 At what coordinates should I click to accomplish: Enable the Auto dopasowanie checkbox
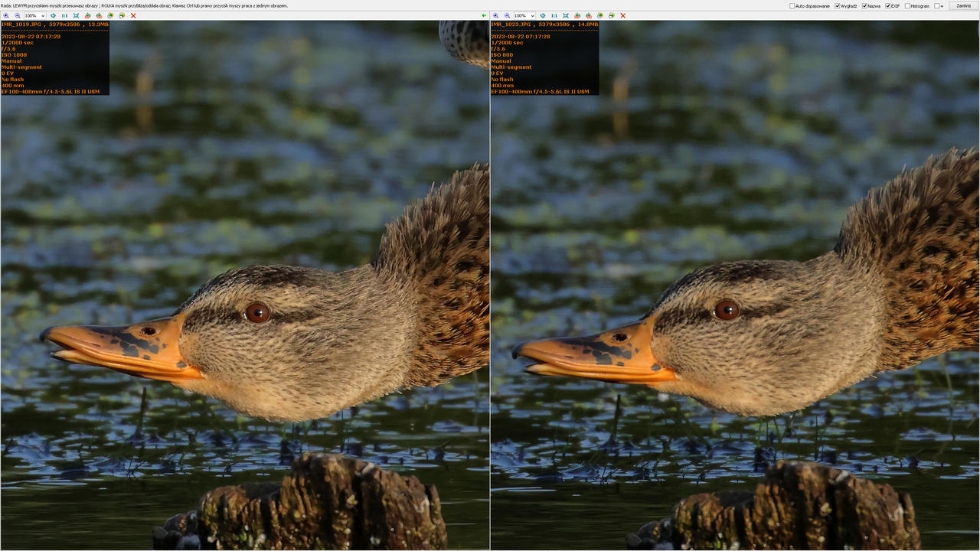pos(792,6)
